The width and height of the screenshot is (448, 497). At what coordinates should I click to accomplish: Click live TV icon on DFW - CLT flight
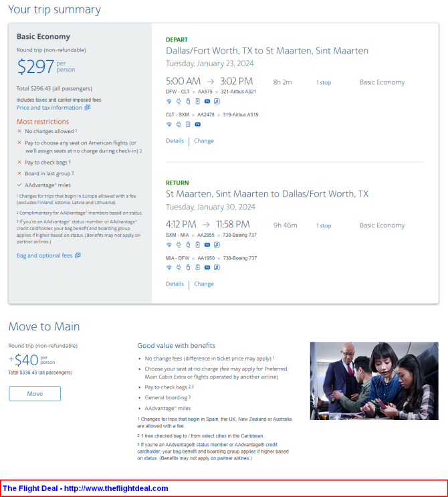coord(207,102)
